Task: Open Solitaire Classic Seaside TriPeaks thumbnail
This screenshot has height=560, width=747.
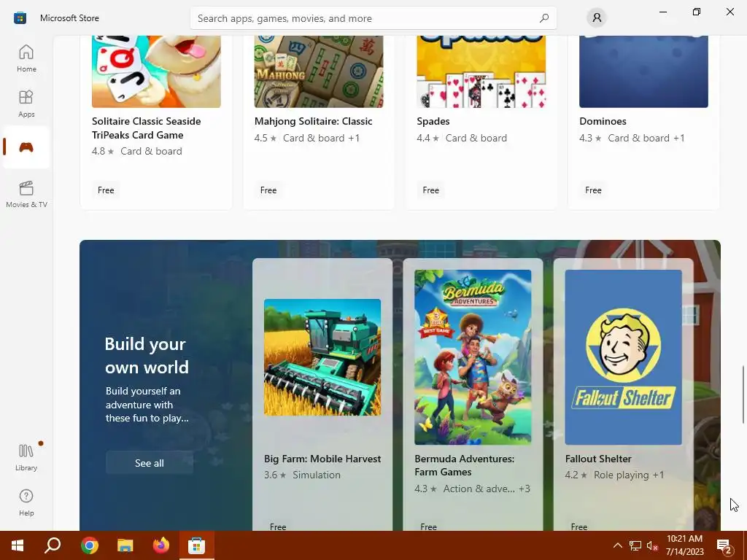Action: coord(156,71)
